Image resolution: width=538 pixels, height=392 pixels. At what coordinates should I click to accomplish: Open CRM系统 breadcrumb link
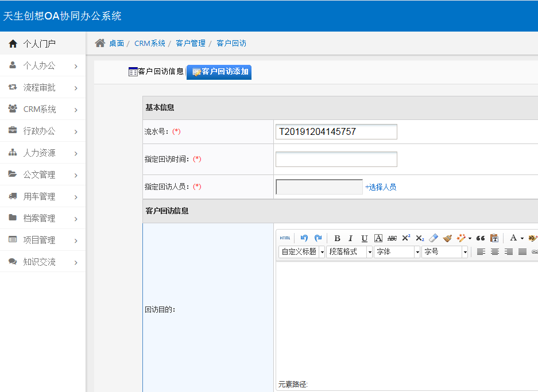point(150,43)
